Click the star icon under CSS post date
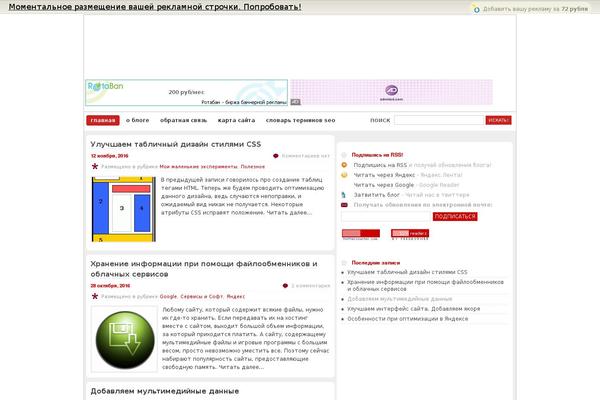Image resolution: width=600 pixels, height=400 pixels. tap(95, 166)
